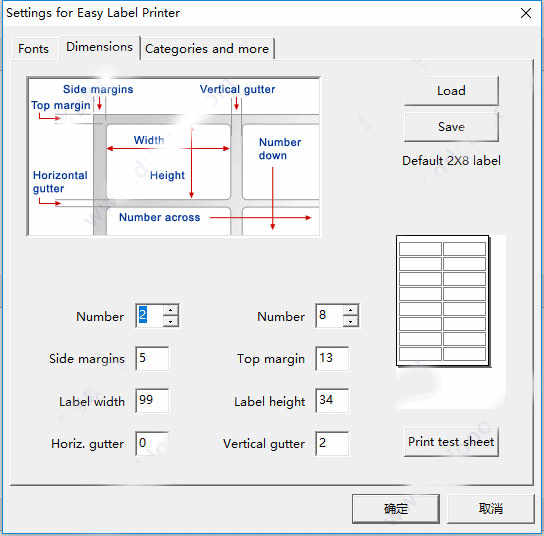Open the Categories and more tab

[x=207, y=49]
